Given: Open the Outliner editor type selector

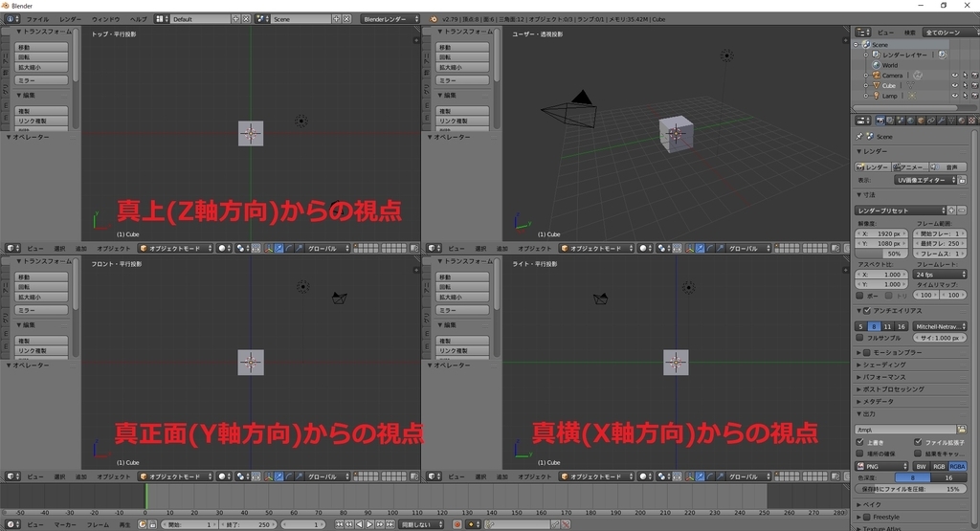Looking at the screenshot, I should [863, 32].
